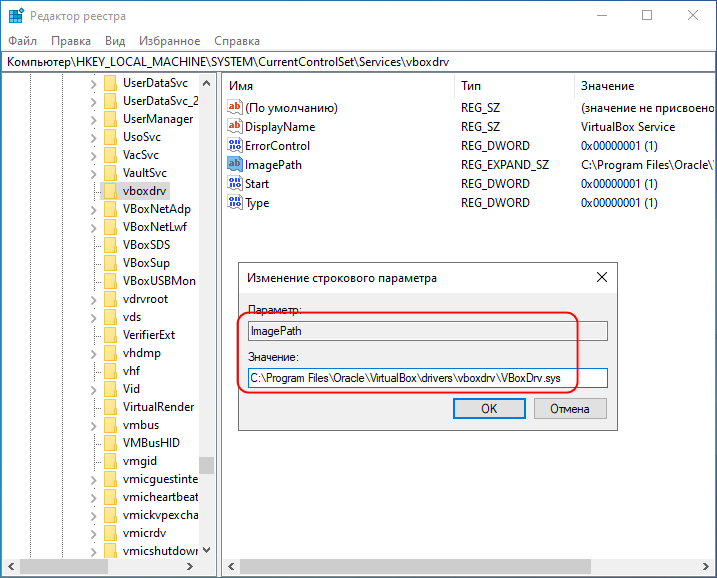The height and width of the screenshot is (578, 717).
Task: Expand the UserDataSvc tree node
Action: pyautogui.click(x=94, y=84)
